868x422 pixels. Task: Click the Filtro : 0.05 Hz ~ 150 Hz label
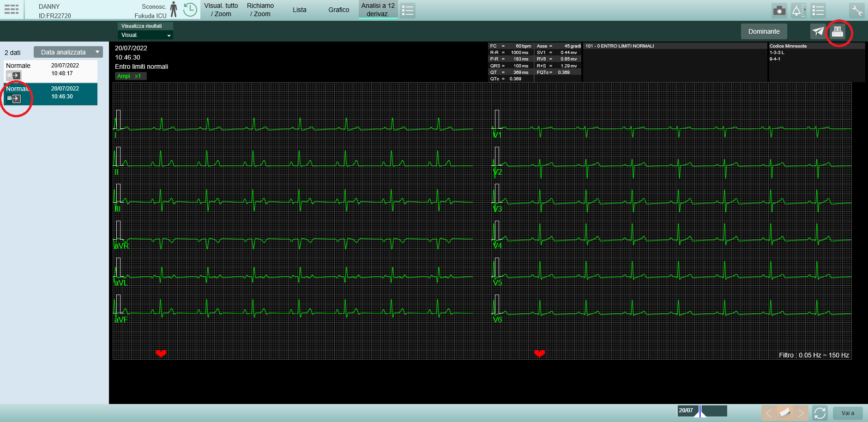click(814, 355)
